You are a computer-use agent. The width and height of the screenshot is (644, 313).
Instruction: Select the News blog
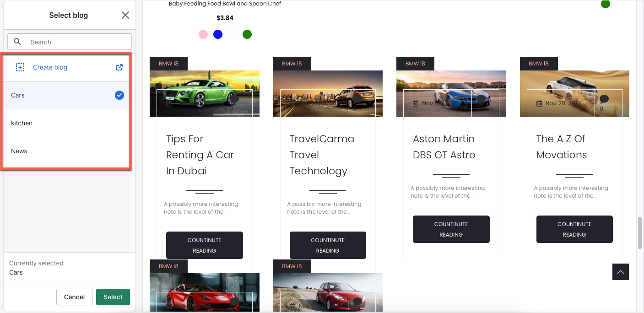(x=66, y=151)
